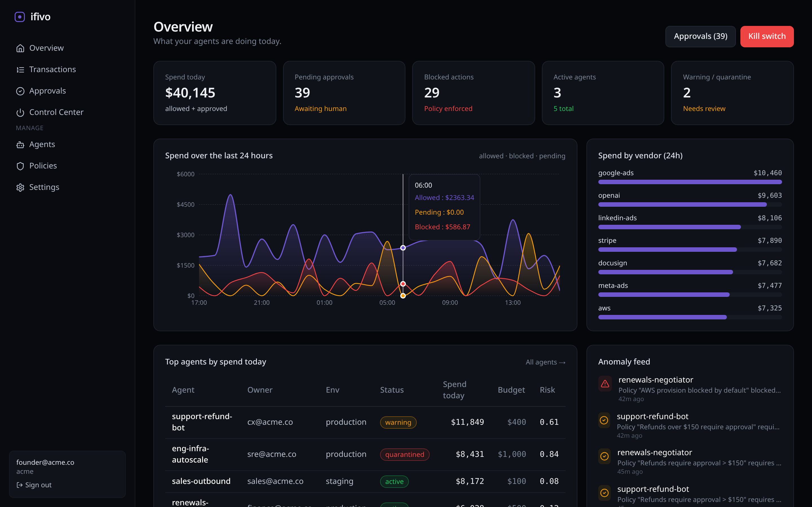The height and width of the screenshot is (507, 812).
Task: Click the google-ads spend progress bar
Action: click(x=690, y=182)
